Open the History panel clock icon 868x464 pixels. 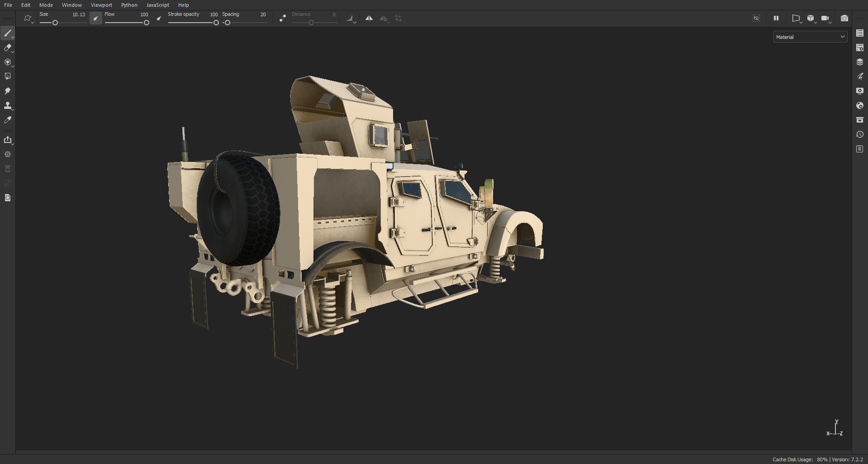point(860,135)
